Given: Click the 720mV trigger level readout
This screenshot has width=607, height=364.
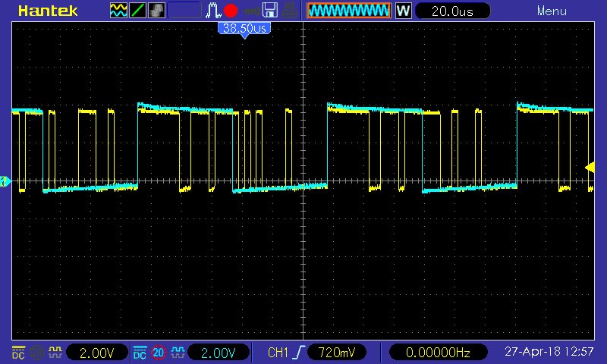Looking at the screenshot, I should [336, 353].
